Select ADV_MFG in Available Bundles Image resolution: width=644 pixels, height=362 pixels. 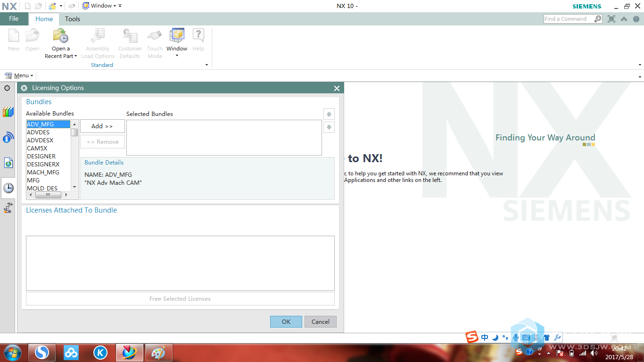[48, 124]
